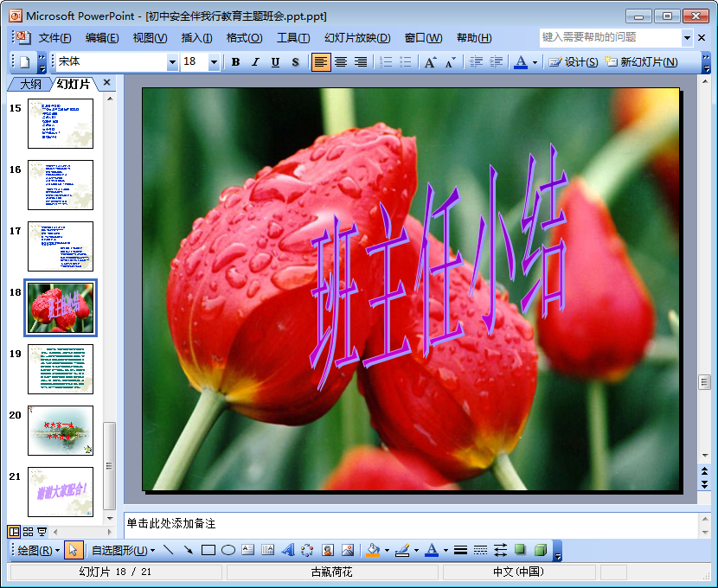718x588 pixels.
Task: Open the font name dropdown
Action: click(x=172, y=61)
